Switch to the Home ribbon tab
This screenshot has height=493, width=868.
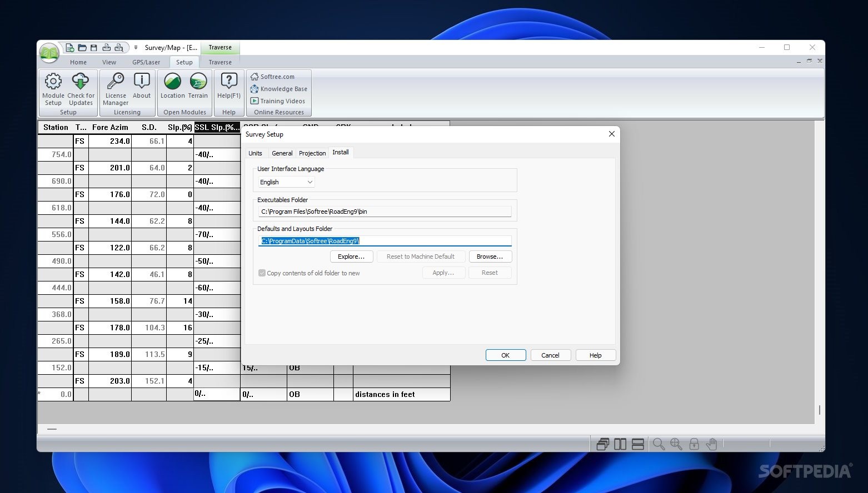[x=78, y=62]
